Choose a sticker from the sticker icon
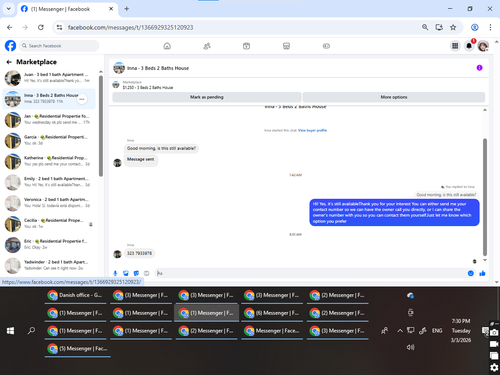 point(136,273)
